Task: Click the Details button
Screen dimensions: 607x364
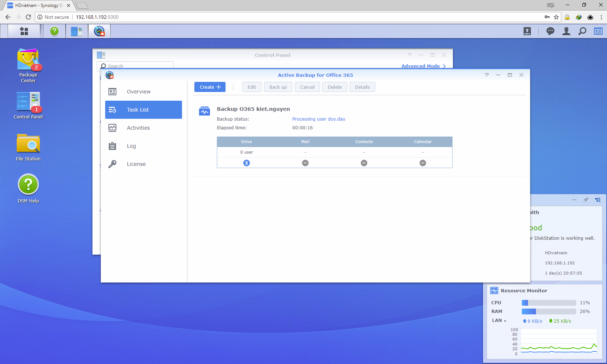Action: pos(362,87)
